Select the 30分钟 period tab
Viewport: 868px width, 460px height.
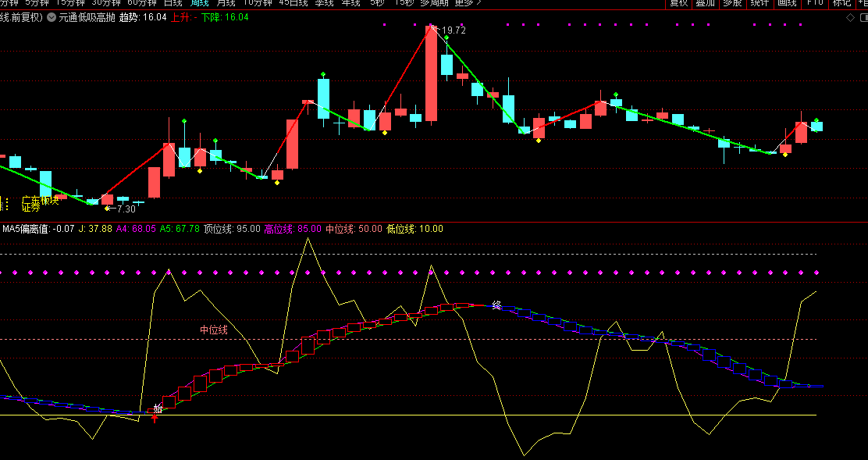point(105,3)
